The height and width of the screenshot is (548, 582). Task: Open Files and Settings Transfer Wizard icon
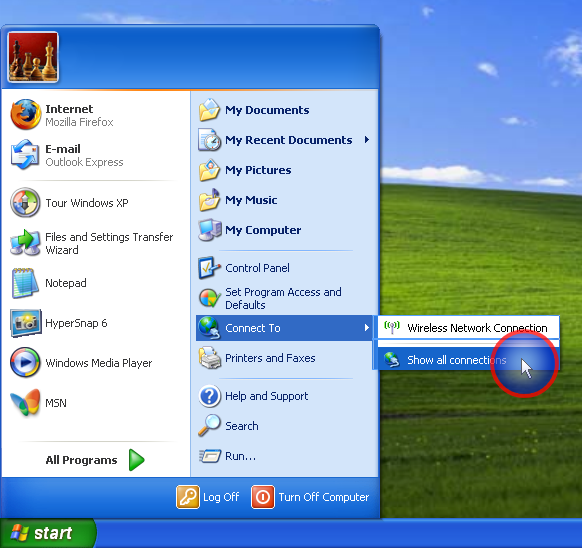tap(25, 243)
